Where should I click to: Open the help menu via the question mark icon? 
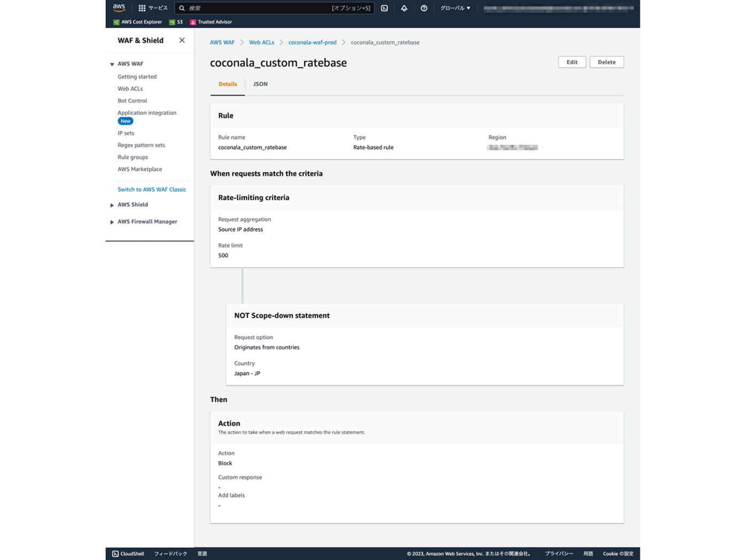(x=424, y=7)
